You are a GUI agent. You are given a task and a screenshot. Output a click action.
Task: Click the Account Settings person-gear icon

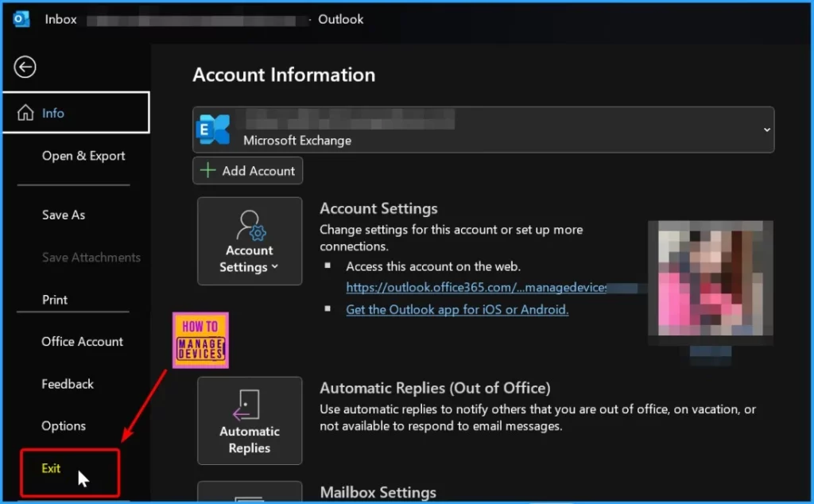250,225
